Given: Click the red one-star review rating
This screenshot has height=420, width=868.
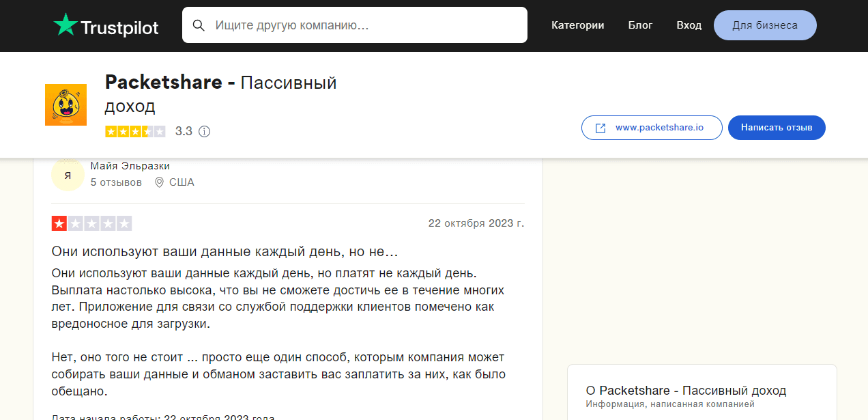Looking at the screenshot, I should pos(91,223).
